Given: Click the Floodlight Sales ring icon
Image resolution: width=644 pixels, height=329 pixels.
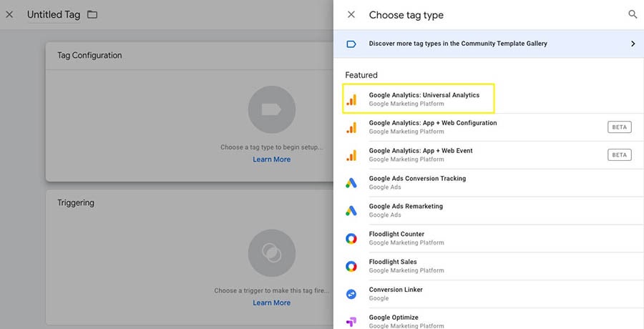Looking at the screenshot, I should click(351, 267).
